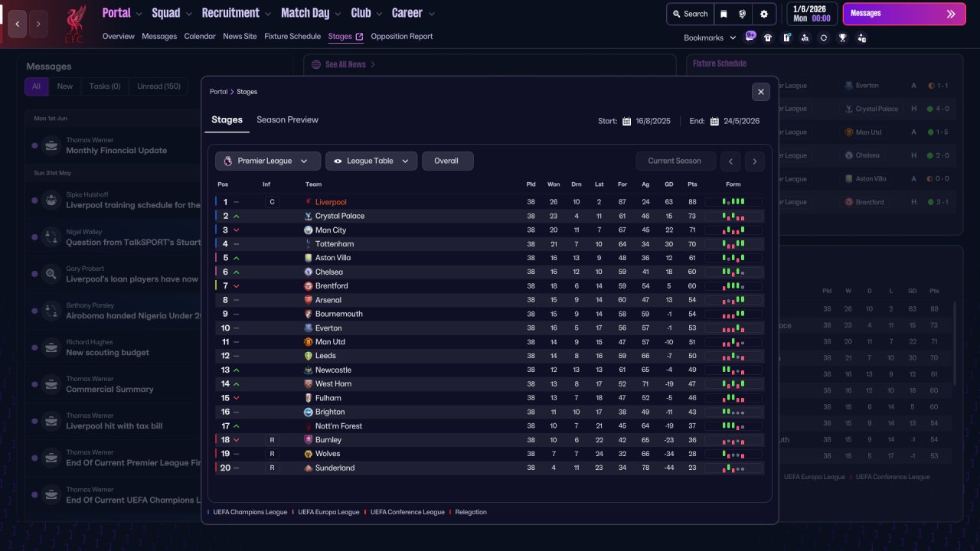Open the Opposition Report subtab
The image size is (980, 551).
point(402,37)
